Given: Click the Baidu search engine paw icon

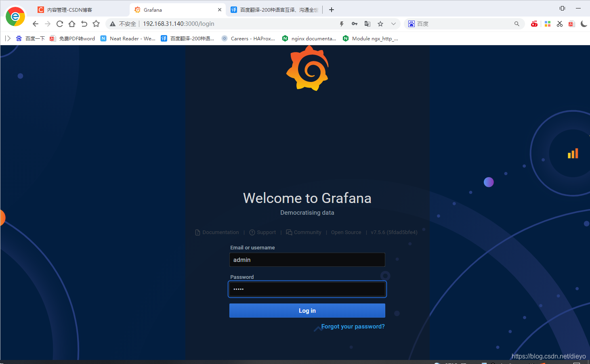Looking at the screenshot, I should (412, 24).
